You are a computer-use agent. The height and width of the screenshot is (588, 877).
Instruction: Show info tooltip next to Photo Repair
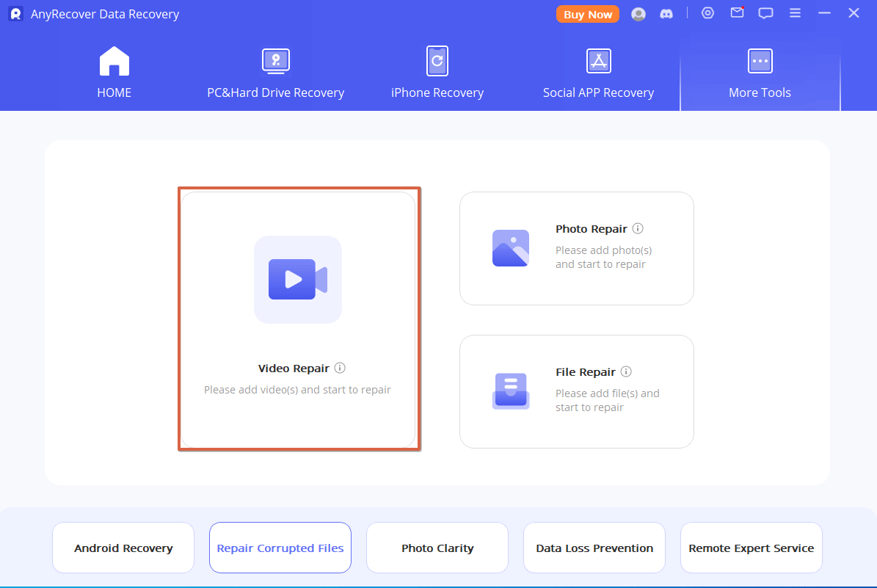[x=638, y=228]
